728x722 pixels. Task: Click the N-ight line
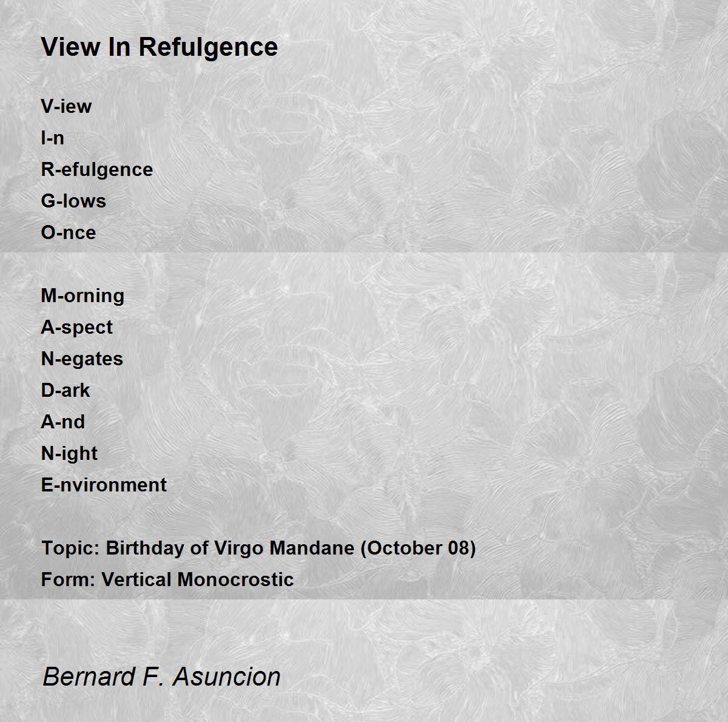click(69, 454)
